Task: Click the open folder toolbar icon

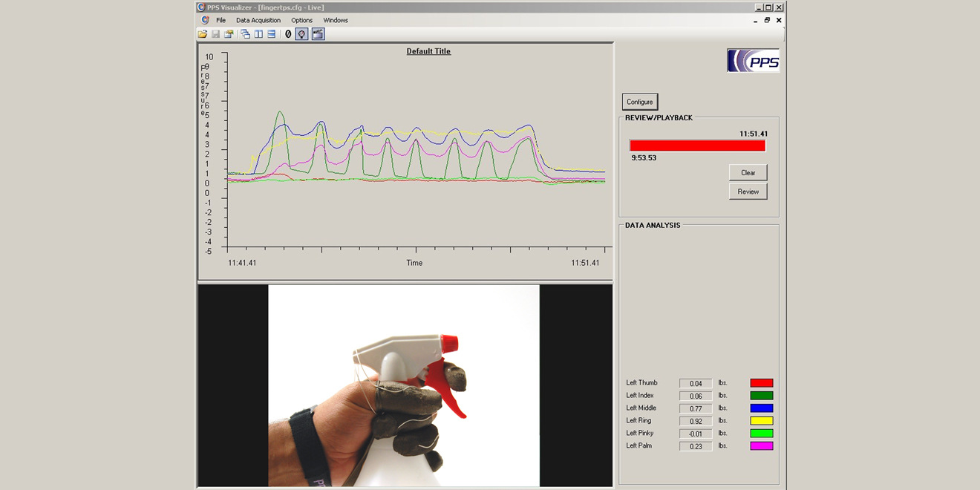Action: pyautogui.click(x=203, y=34)
